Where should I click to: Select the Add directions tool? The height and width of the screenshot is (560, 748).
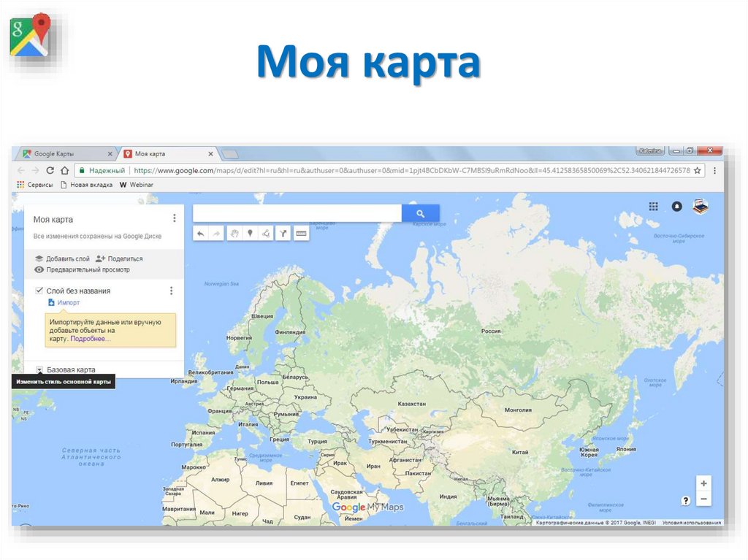(x=283, y=233)
